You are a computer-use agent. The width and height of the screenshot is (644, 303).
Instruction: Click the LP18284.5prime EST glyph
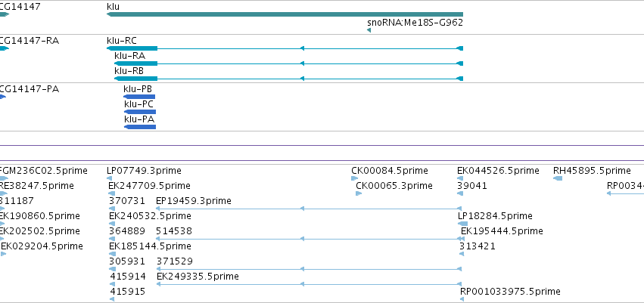tap(462, 224)
